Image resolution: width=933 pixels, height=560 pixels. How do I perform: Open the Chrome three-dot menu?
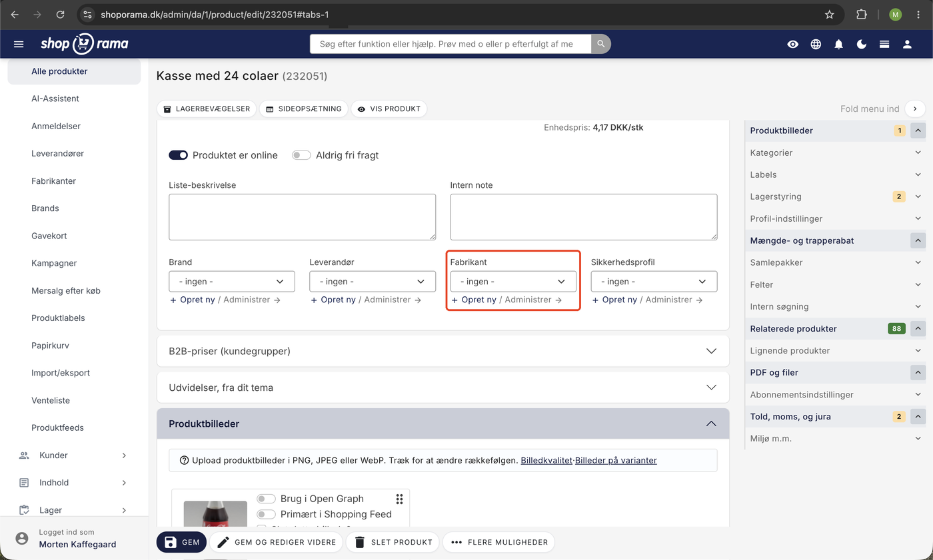point(918,14)
